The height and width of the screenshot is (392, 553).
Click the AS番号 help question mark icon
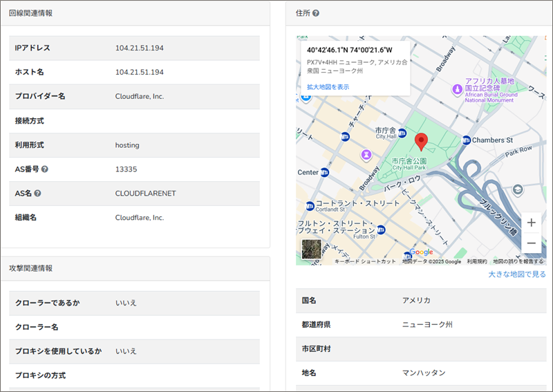pyautogui.click(x=44, y=169)
